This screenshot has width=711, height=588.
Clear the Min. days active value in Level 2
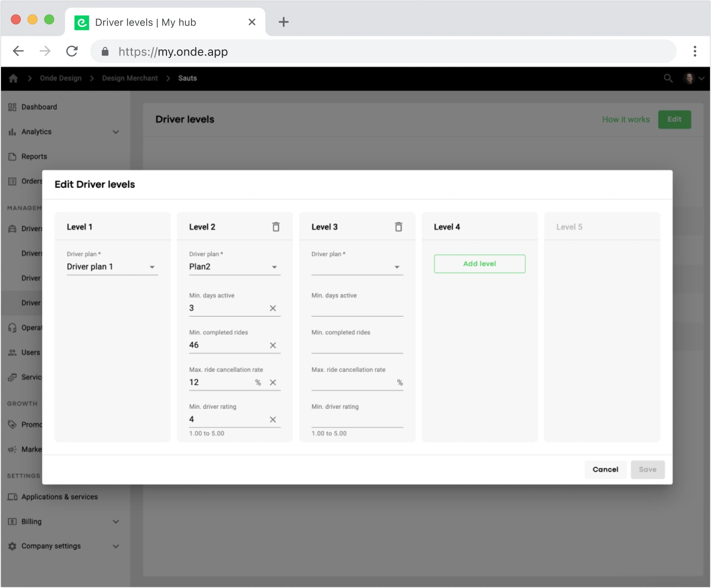[273, 308]
